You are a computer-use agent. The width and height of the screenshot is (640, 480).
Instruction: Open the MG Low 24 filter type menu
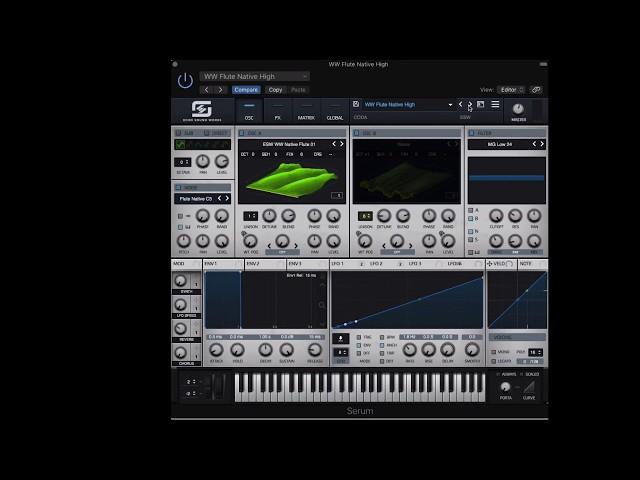[500, 144]
